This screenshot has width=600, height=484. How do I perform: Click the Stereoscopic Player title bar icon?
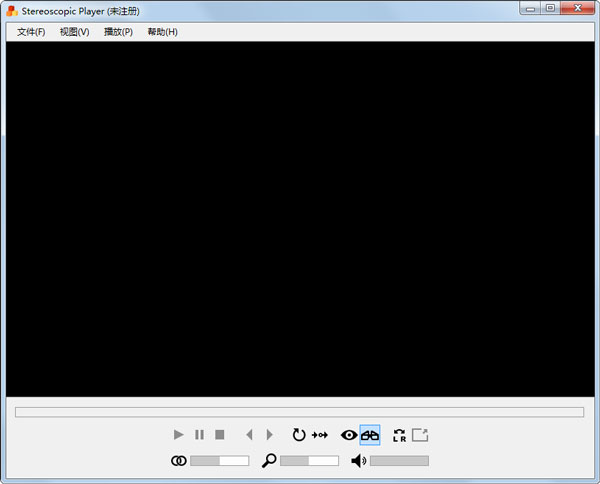(12, 11)
